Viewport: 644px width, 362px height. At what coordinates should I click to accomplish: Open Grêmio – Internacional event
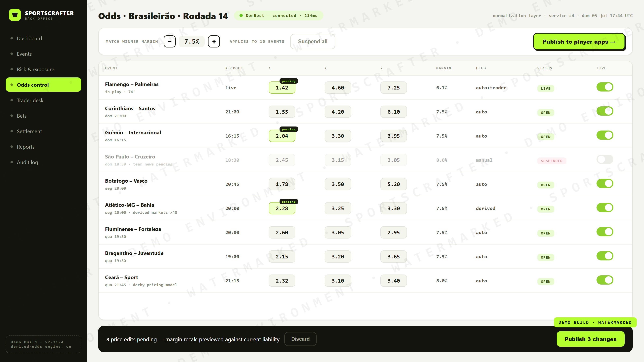pyautogui.click(x=365, y=136)
